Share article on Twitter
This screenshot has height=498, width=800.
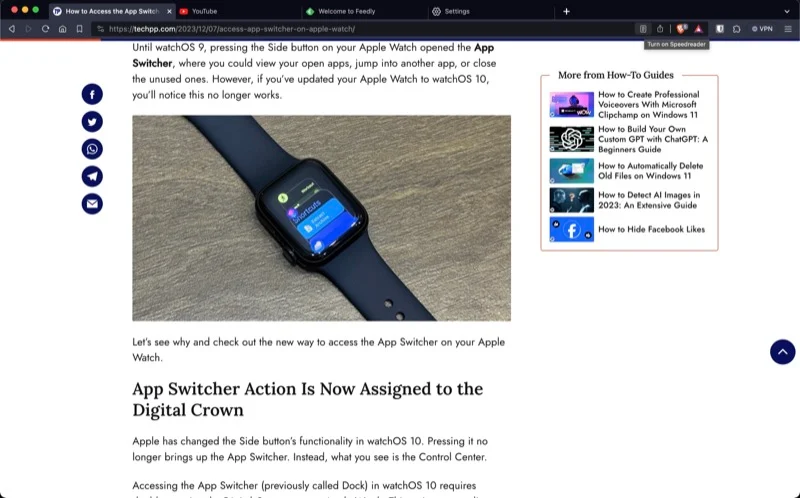click(92, 122)
